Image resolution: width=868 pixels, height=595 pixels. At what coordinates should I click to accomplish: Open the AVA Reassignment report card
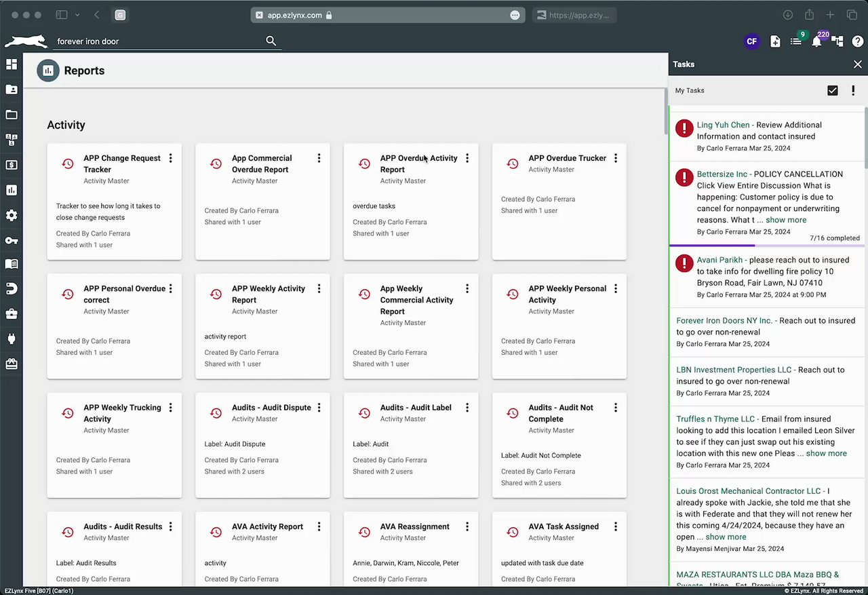411,550
